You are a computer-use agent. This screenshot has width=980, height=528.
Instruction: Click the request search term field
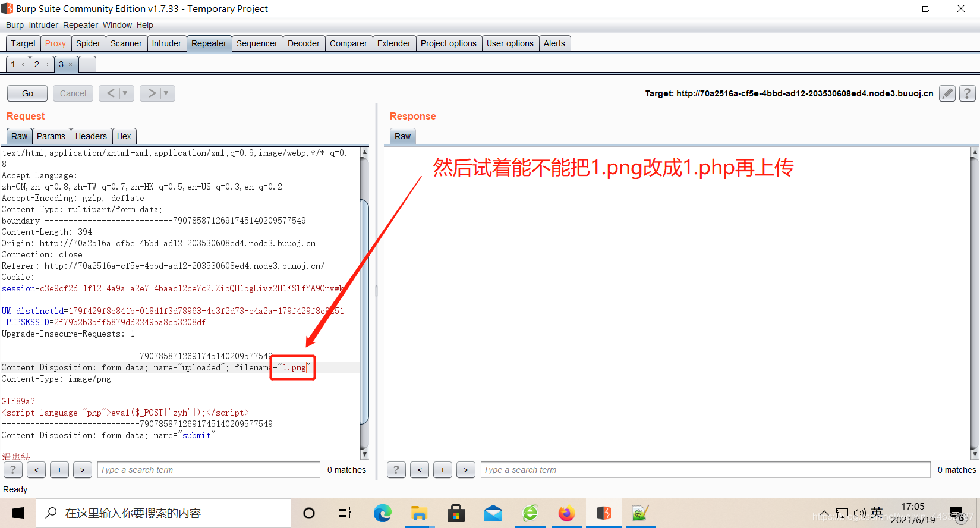coord(209,470)
